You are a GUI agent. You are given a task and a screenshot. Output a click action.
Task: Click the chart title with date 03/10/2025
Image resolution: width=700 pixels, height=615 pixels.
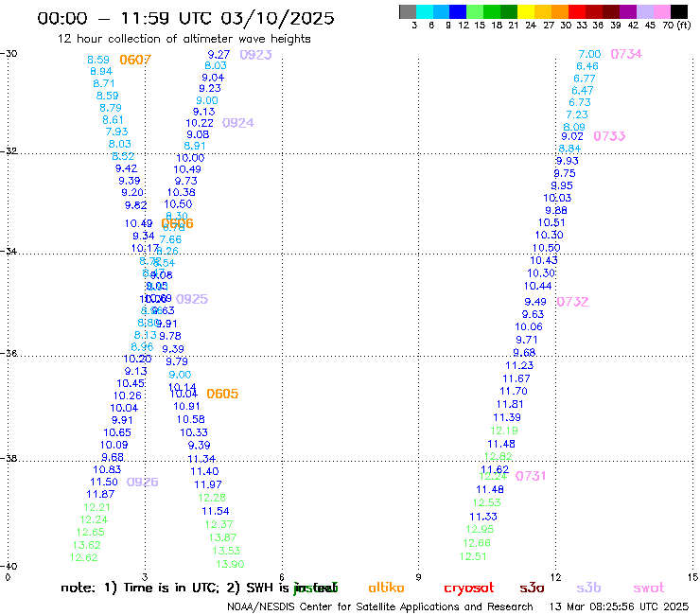(185, 18)
